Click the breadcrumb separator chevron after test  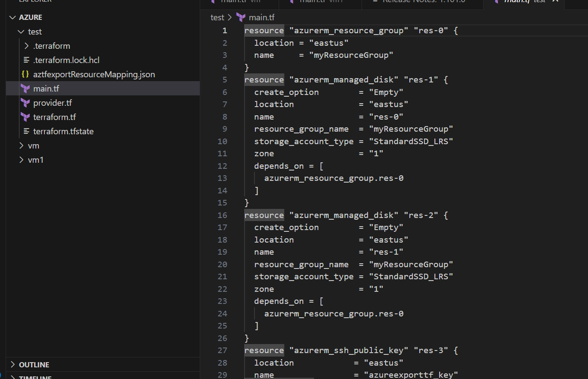coord(230,17)
